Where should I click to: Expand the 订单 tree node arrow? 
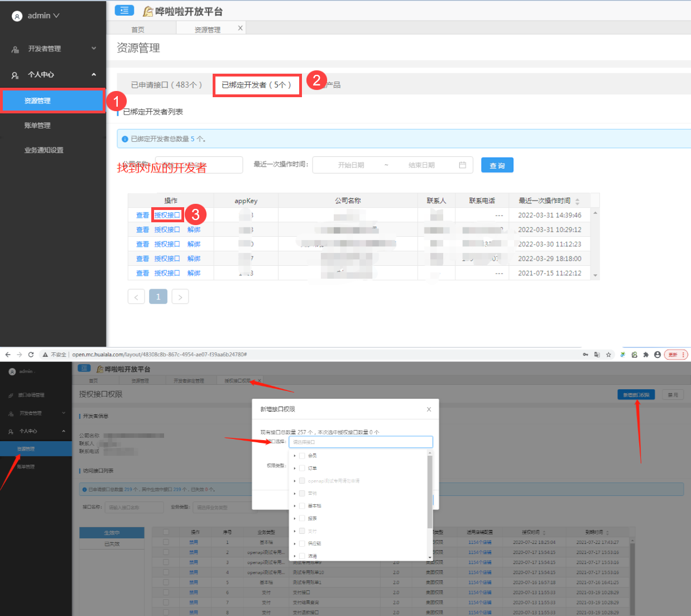click(295, 468)
